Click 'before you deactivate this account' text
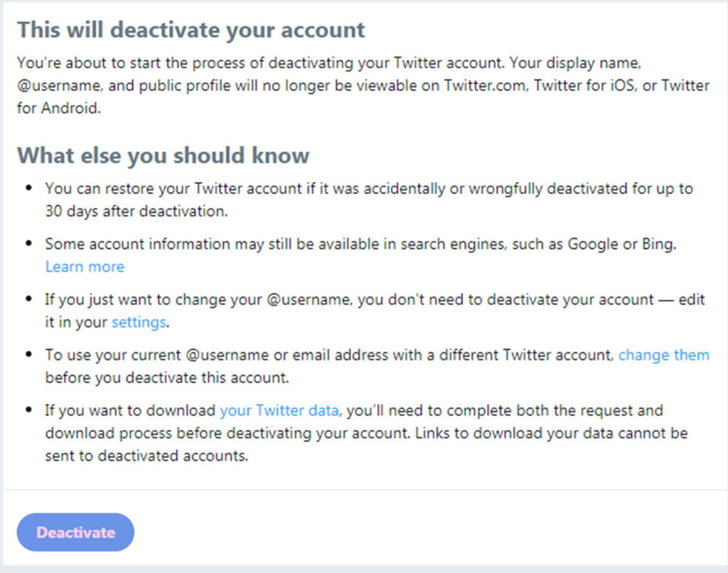 166,377
